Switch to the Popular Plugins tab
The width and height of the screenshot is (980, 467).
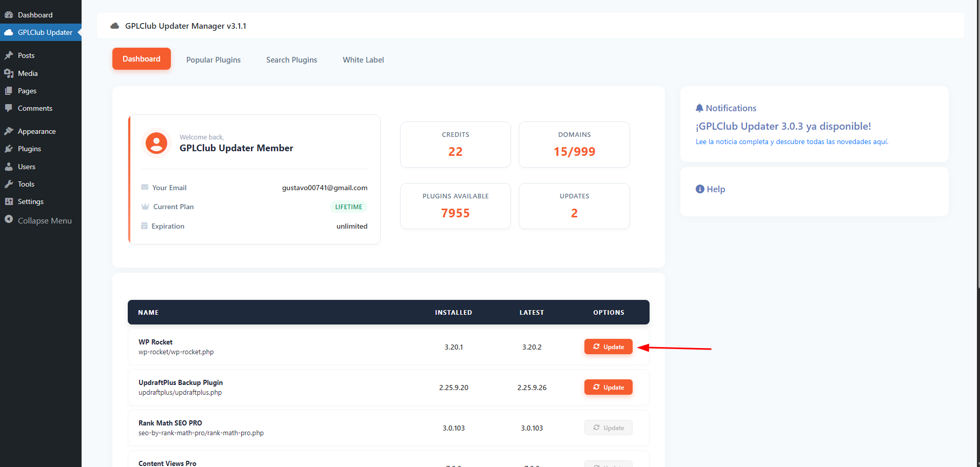tap(213, 59)
